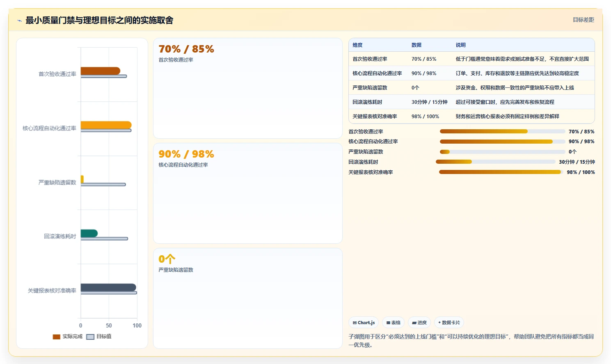Click the 关键报表核对准确率 label in the progress list

[x=371, y=172]
